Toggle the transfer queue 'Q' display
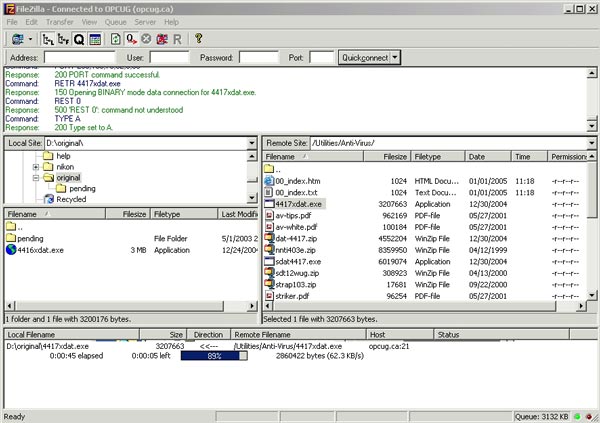This screenshot has width=600, height=423. 78,39
